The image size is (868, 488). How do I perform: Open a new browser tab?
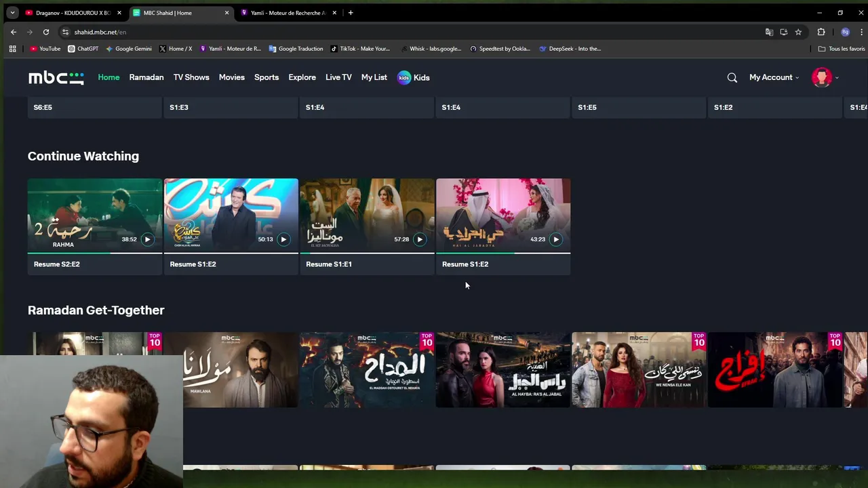(351, 12)
